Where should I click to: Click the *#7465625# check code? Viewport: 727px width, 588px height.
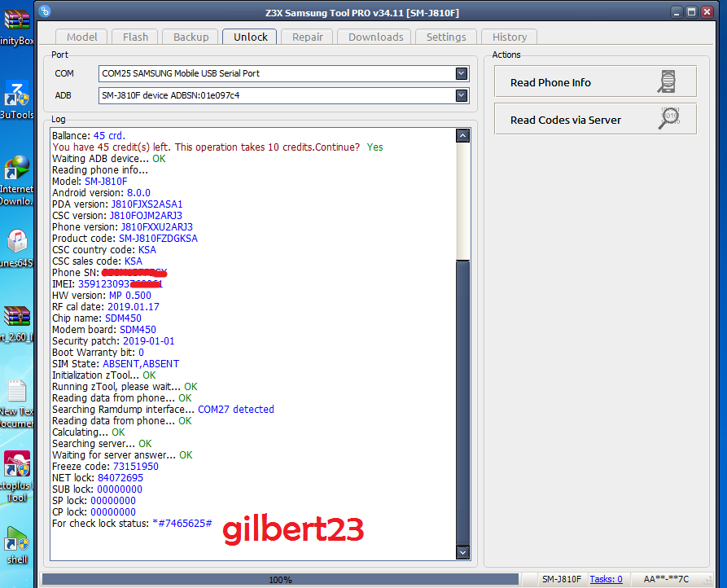pos(182,524)
